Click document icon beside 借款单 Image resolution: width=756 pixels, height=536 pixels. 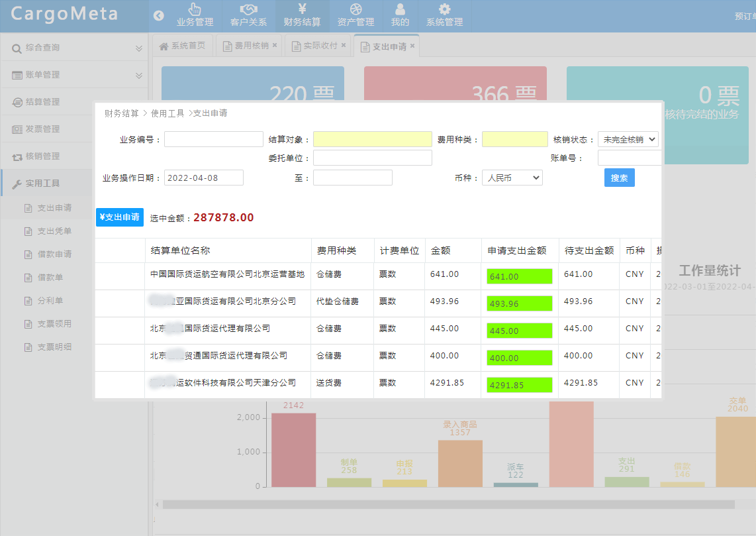(x=28, y=278)
